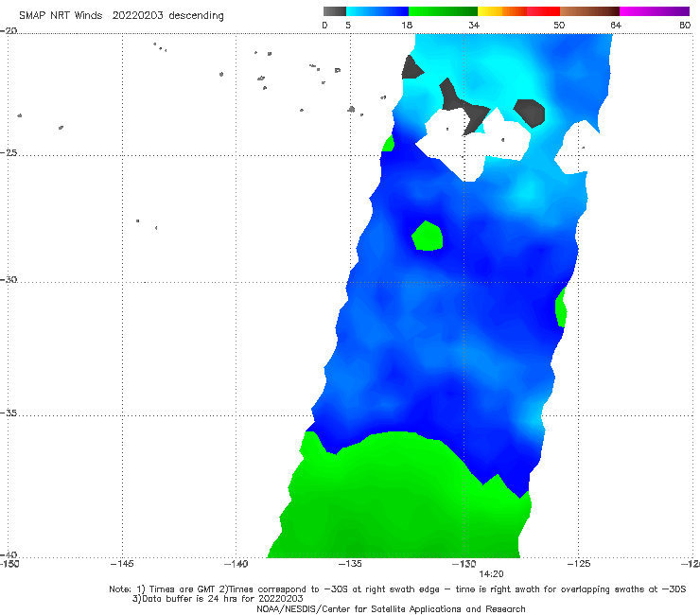Viewport: 700px width, 615px height.
Task: Click the '-40' latitude axis label
Action: click(x=9, y=554)
